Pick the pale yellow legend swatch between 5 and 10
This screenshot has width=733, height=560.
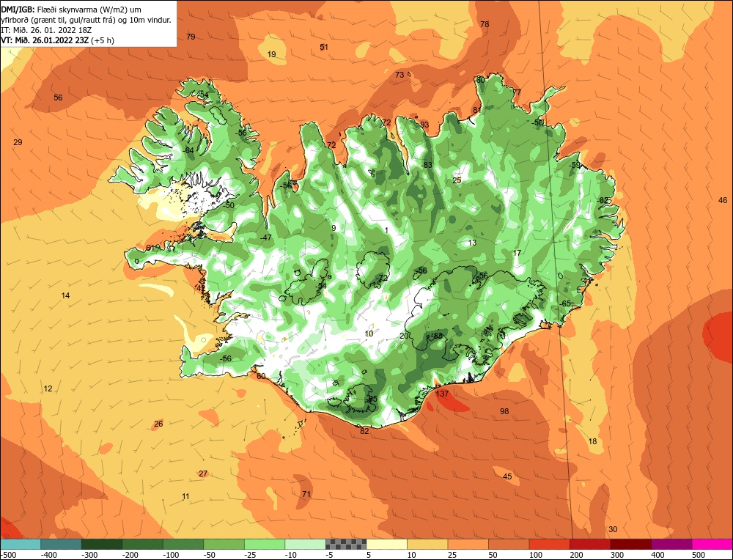(386, 544)
